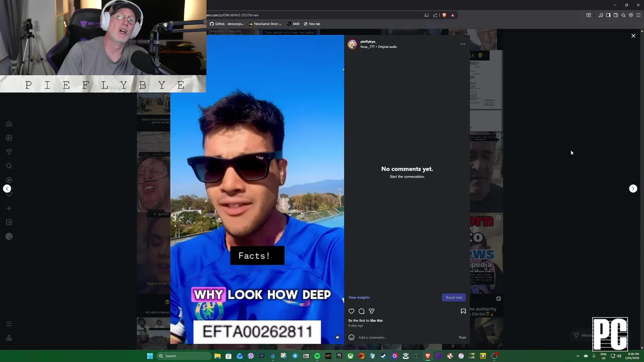Open the Windows Start button
The width and height of the screenshot is (644, 362).
pyautogui.click(x=150, y=356)
